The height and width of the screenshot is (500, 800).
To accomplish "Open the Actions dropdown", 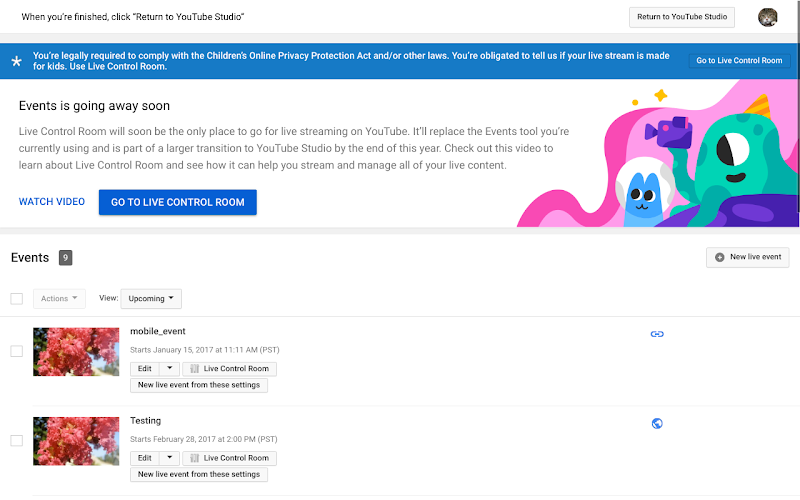I will 59,298.
